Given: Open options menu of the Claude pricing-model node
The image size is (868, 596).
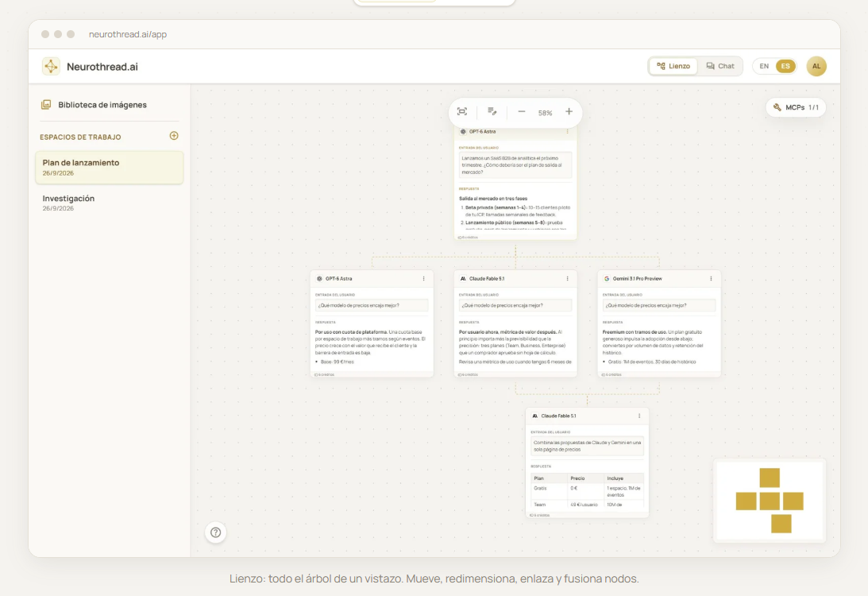Looking at the screenshot, I should click(x=567, y=279).
